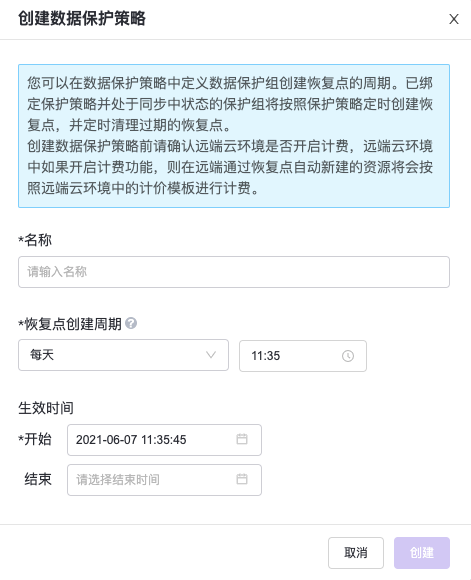471x580 pixels.
Task: Open the help icon beside 恢复点创建周期
Action: (x=131, y=323)
